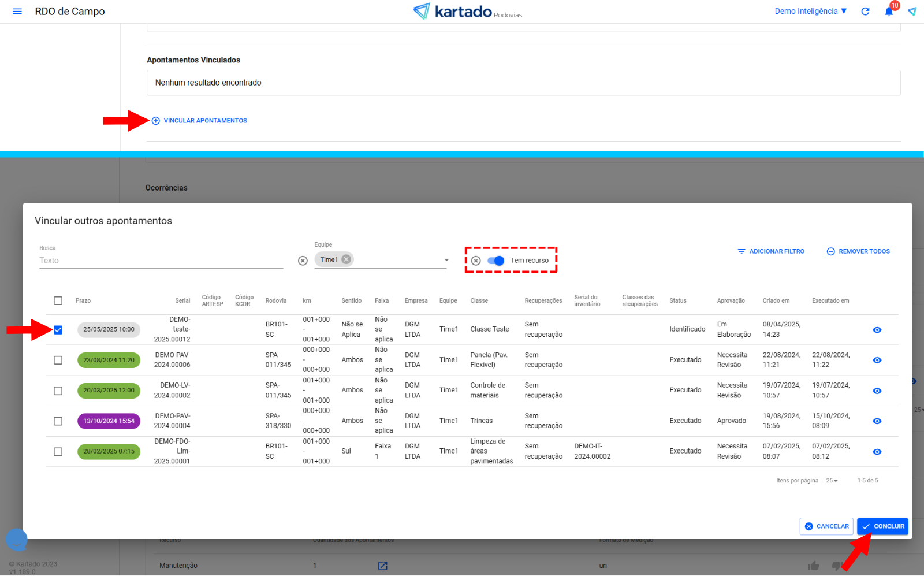
Task: Uncheck the DEMO-teste-2025.00012 row checkbox
Action: click(58, 330)
